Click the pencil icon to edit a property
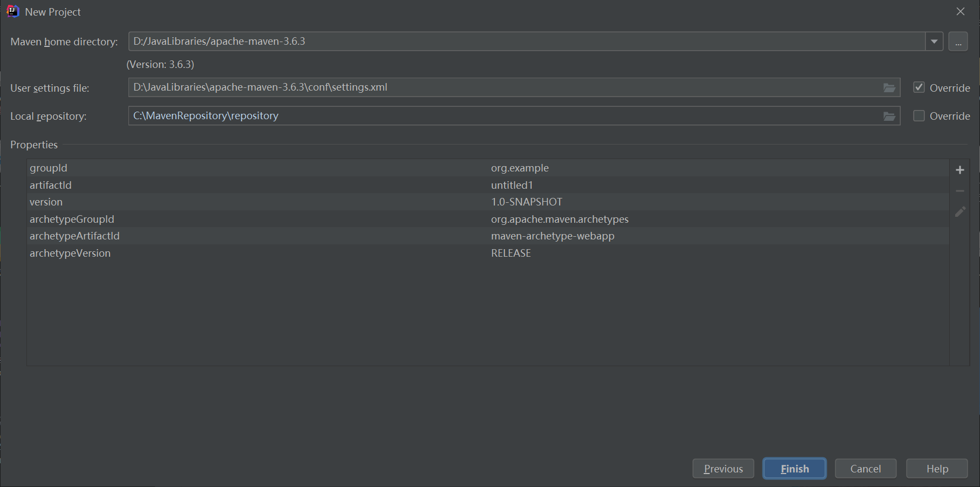Image resolution: width=980 pixels, height=487 pixels. (x=960, y=211)
